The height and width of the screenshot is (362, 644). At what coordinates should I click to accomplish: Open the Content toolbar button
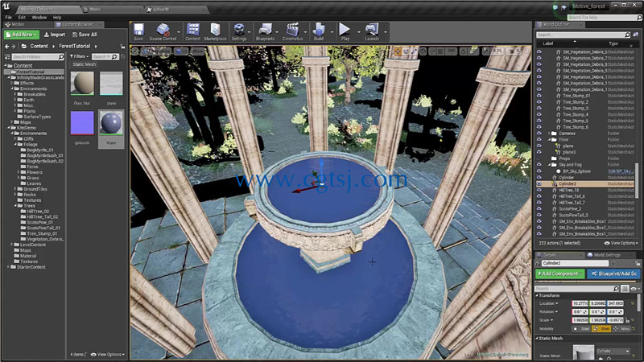click(x=192, y=31)
